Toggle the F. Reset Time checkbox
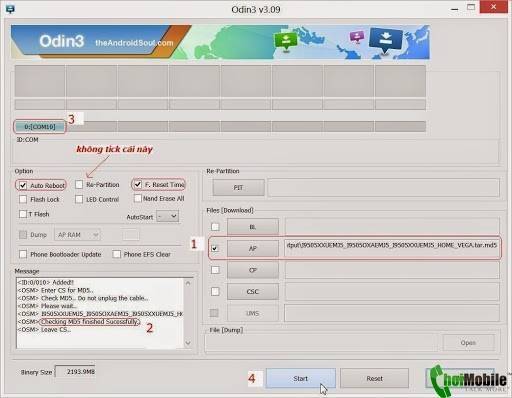Viewport: 512px width, 398px height. click(x=138, y=184)
